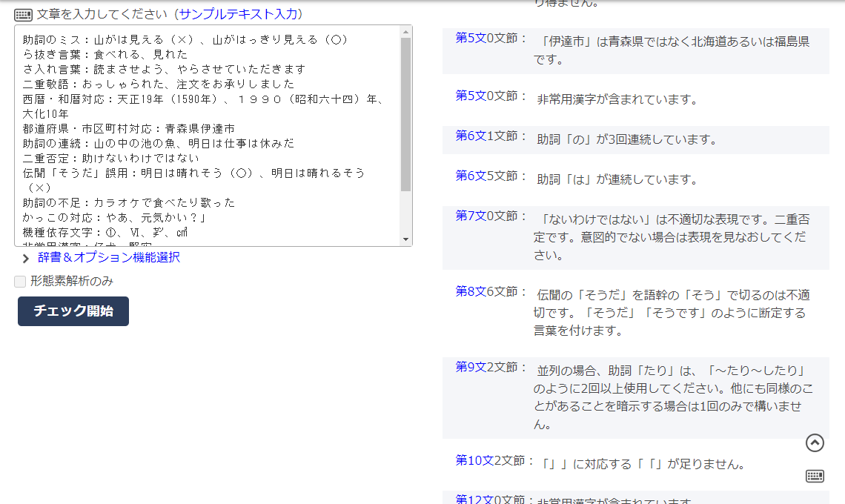This screenshot has height=504, width=845.
Task: Click the scroll-to-top circular arrow icon
Action: pyautogui.click(x=815, y=443)
